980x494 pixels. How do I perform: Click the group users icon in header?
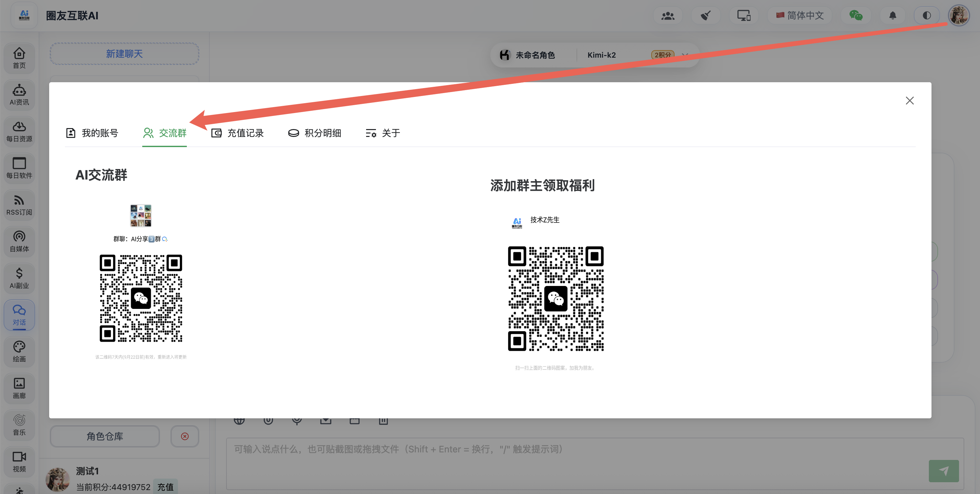tap(668, 16)
